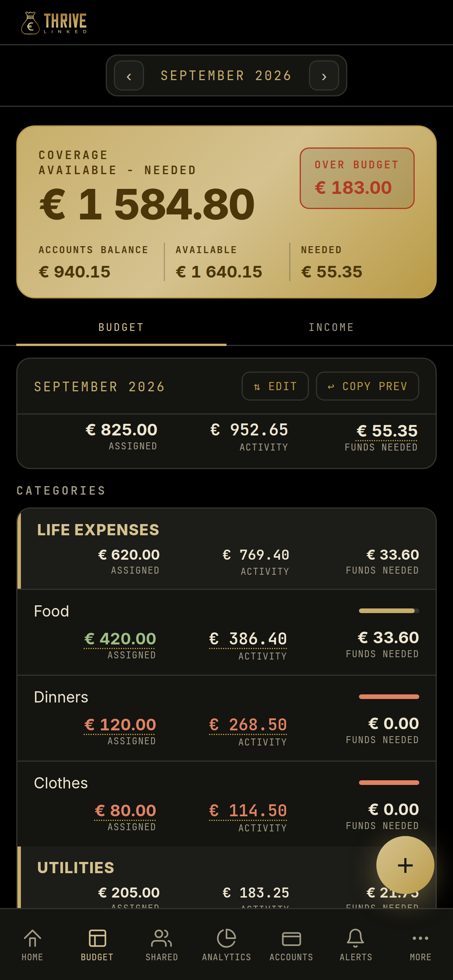Select the Budget tab
The image size is (453, 980).
coord(121,327)
